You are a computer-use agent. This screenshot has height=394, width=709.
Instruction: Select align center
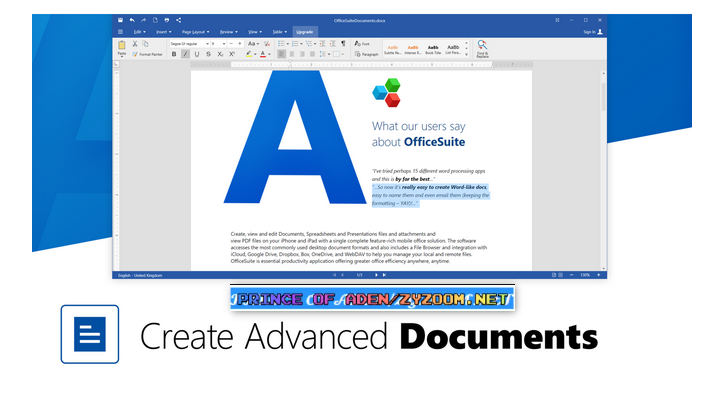point(292,54)
